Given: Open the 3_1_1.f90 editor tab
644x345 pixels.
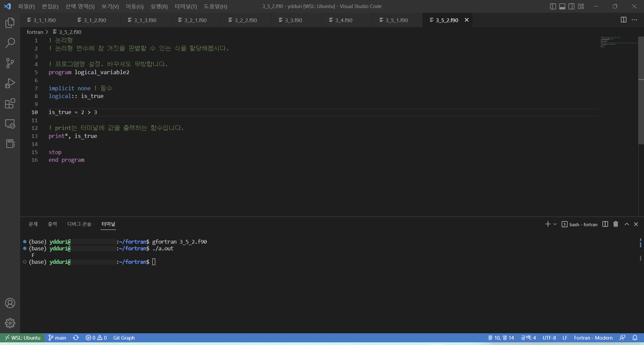Looking at the screenshot, I should click(45, 20).
